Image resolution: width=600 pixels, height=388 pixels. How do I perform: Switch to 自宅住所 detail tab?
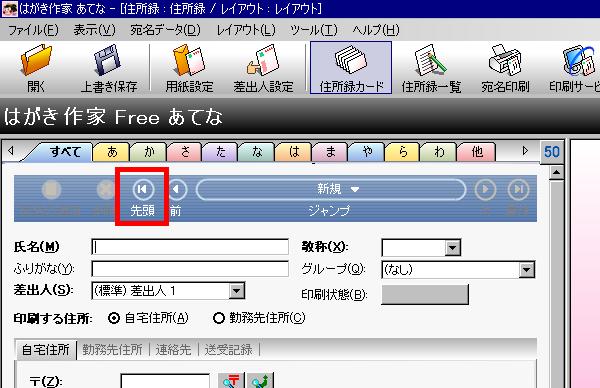[x=46, y=349]
